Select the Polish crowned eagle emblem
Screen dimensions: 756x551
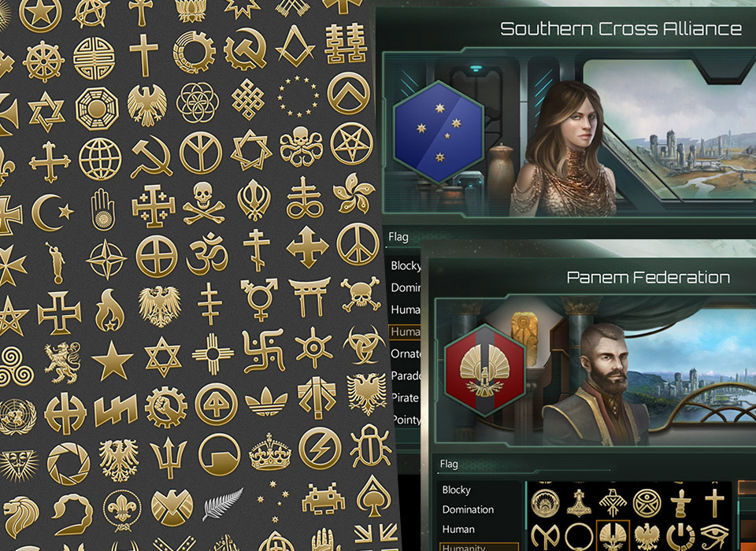point(647,537)
